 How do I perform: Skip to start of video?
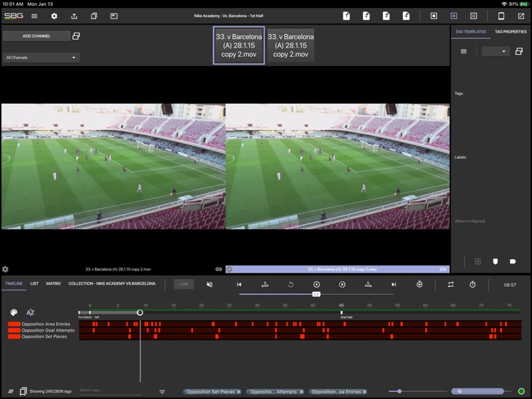tap(239, 284)
